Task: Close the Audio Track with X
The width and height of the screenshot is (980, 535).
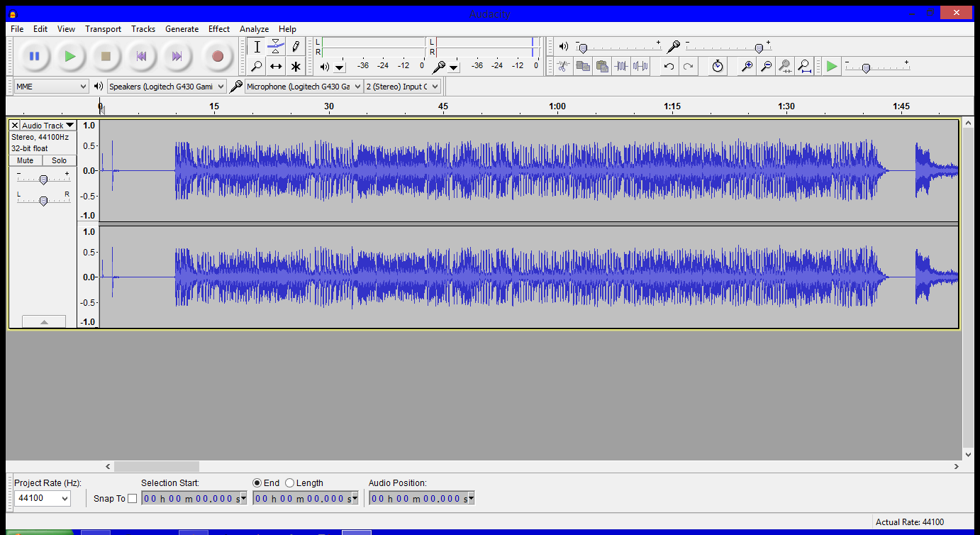Action: [x=14, y=126]
